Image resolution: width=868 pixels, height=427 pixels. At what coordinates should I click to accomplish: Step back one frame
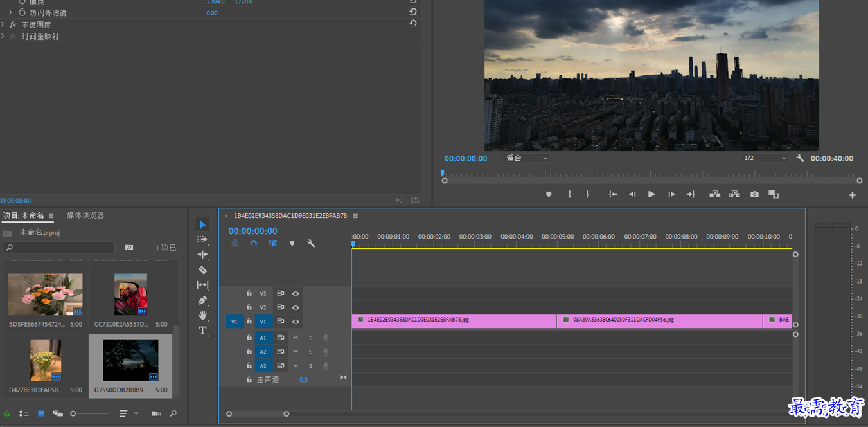(632, 194)
